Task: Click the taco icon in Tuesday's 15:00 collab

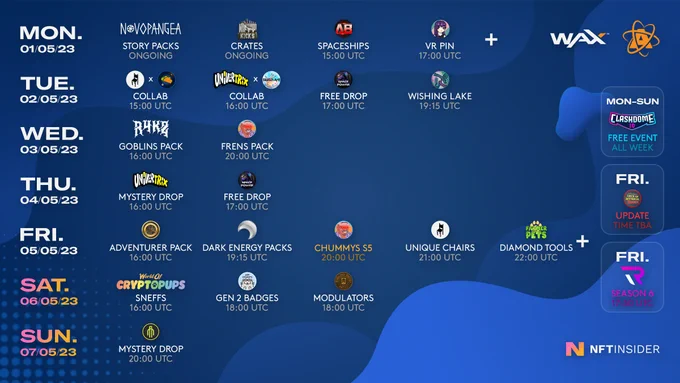Action: click(167, 80)
